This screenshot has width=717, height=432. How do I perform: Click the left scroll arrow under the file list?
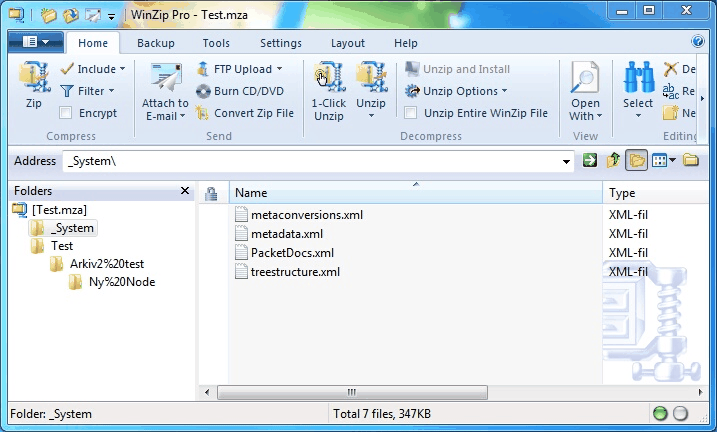coord(207,392)
